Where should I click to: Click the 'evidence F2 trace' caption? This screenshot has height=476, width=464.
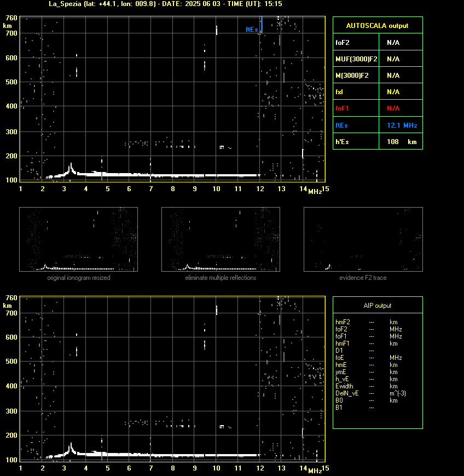[363, 278]
